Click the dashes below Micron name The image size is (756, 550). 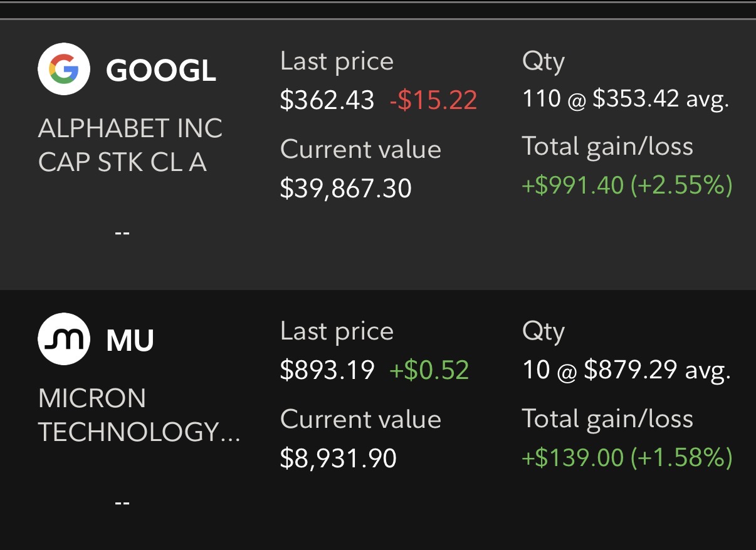point(122,502)
